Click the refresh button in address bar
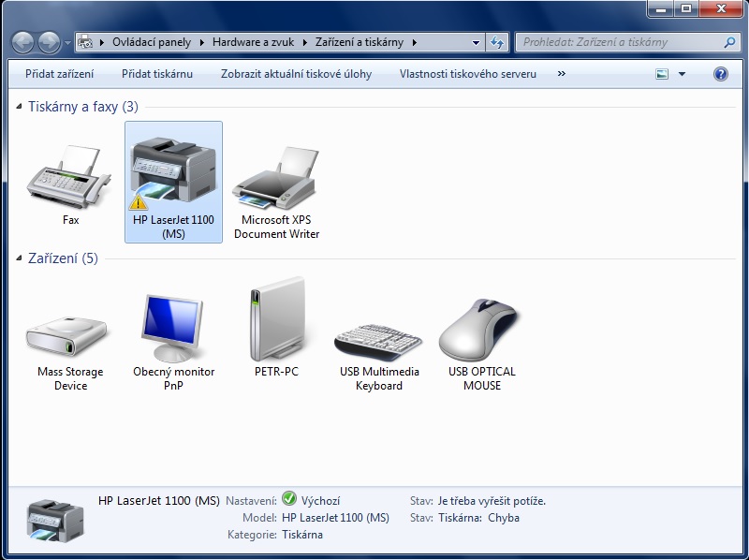749x560 pixels. coord(497,42)
